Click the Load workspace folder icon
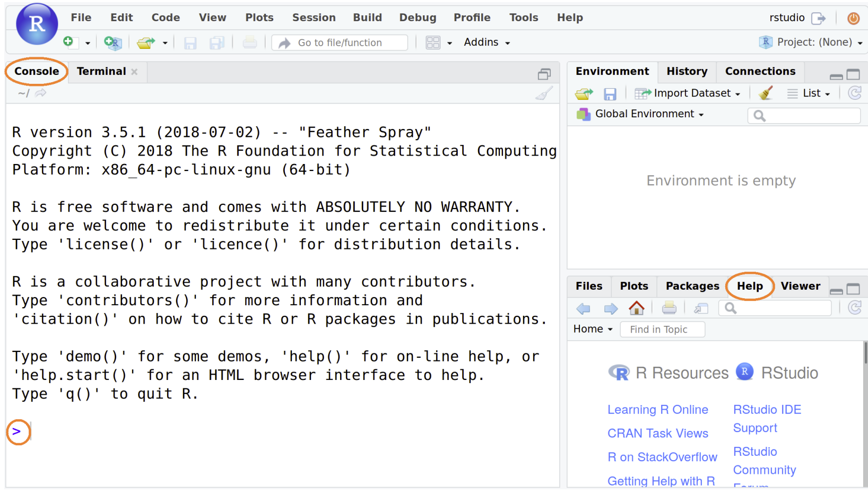Image resolution: width=868 pixels, height=493 pixels. click(584, 94)
